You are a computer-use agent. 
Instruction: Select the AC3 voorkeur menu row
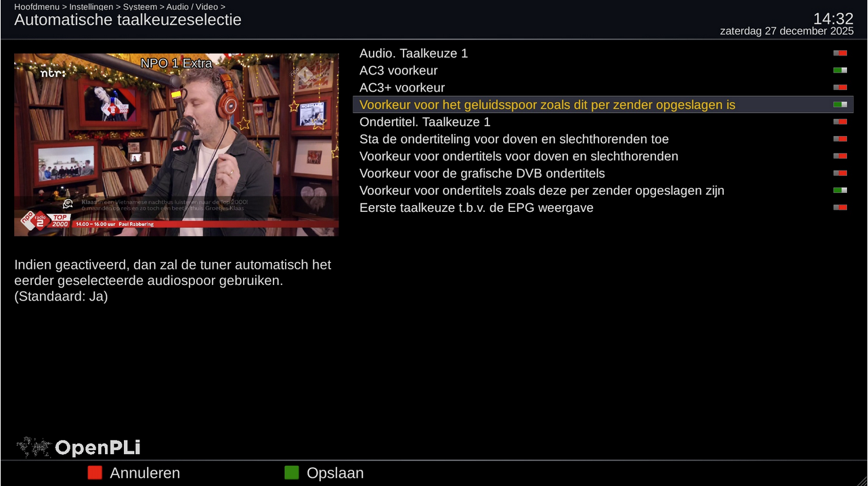click(603, 70)
